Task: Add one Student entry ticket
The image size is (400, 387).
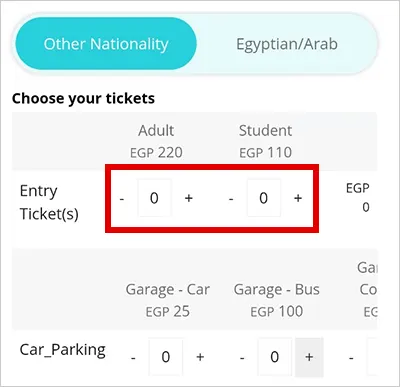Action: (x=298, y=198)
